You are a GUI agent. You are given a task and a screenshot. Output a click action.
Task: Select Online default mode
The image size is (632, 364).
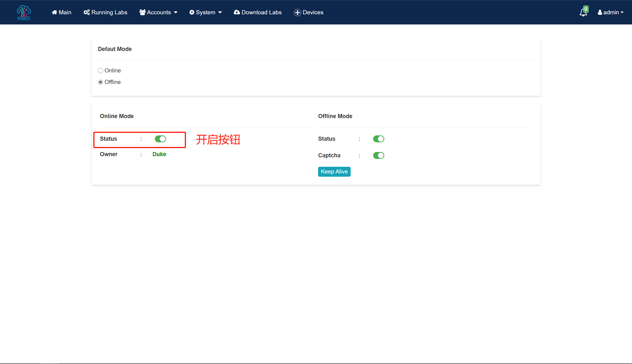point(100,70)
